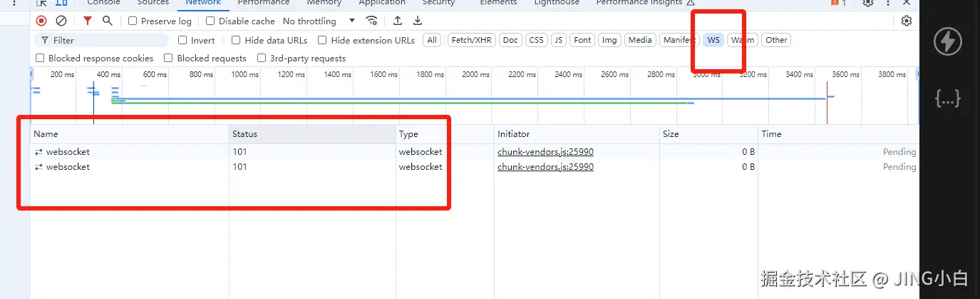Open first chunk-vendors.js:25990 initiator link
This screenshot has width=980, height=299.
point(545,151)
